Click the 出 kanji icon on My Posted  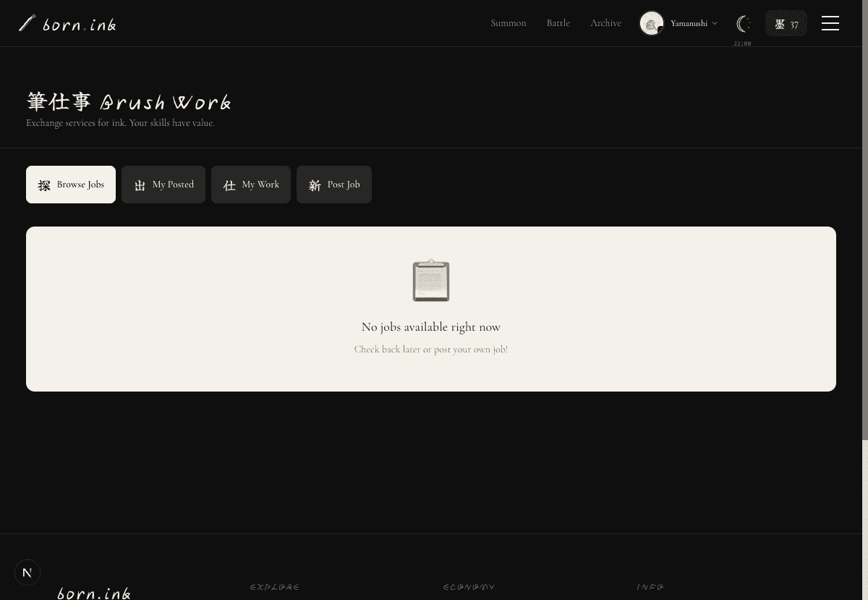tap(140, 185)
